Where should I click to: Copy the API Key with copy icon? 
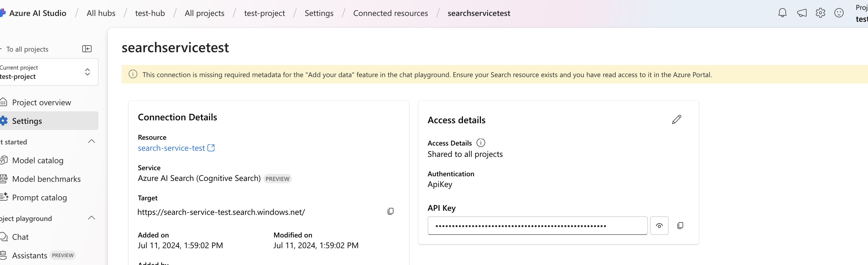(680, 226)
